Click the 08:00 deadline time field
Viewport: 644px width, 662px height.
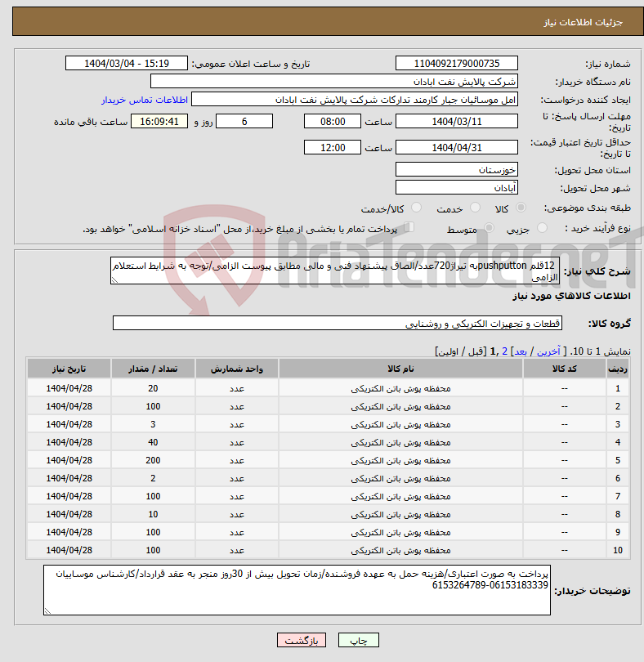coord(333,122)
